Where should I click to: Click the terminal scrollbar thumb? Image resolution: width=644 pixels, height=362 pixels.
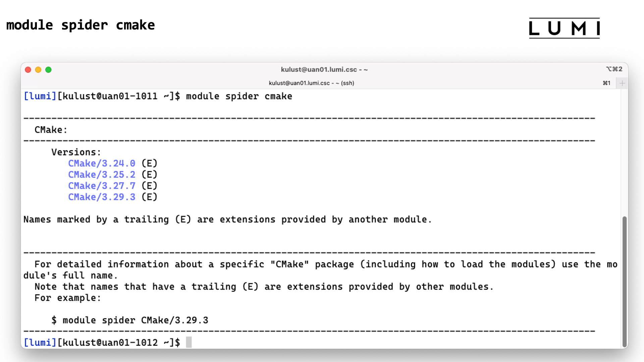[624, 282]
